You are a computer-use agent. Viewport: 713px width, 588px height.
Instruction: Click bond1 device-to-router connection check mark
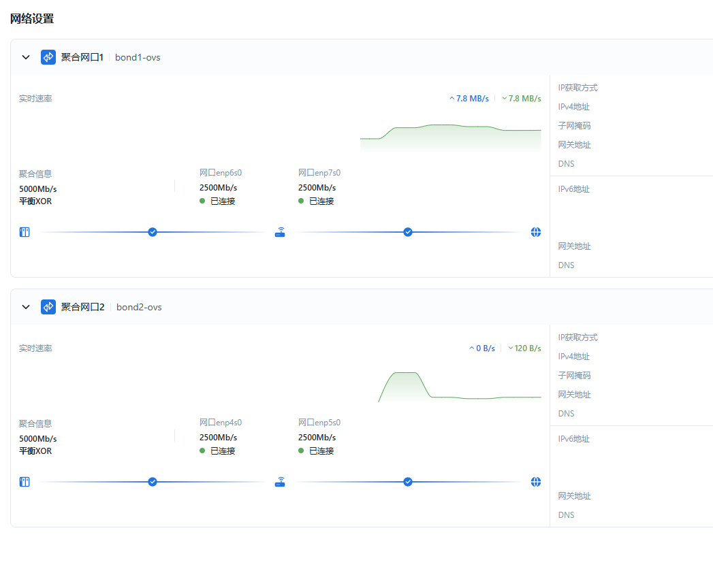point(153,232)
